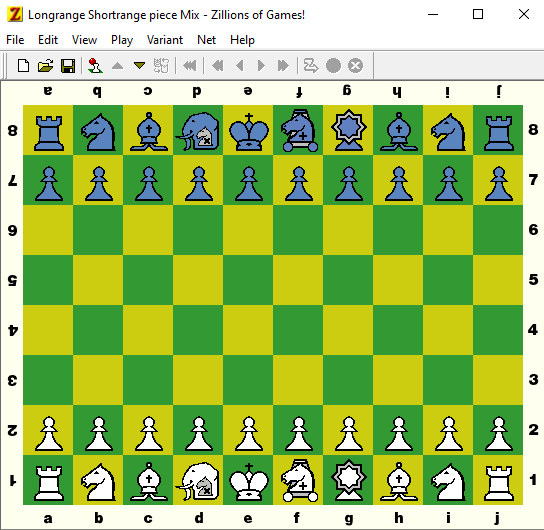The height and width of the screenshot is (530, 544).
Task: Click the joystick switch sides icon
Action: coord(95,66)
